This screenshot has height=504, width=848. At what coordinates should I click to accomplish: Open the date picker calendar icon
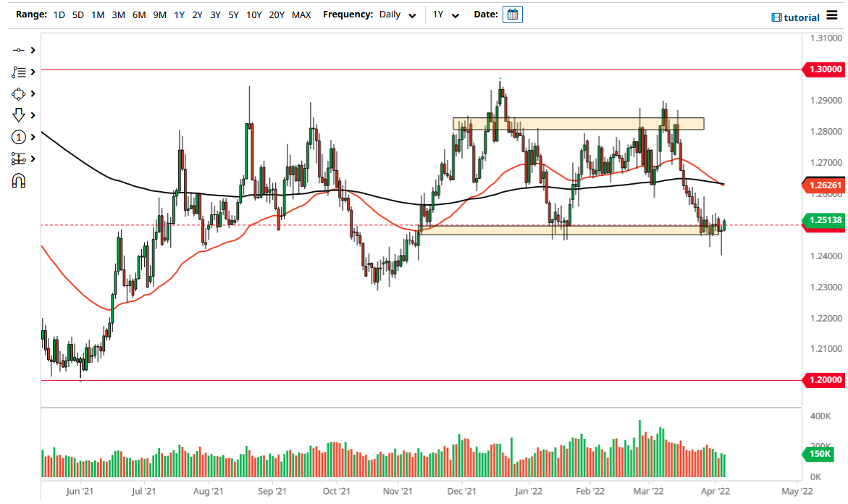(x=512, y=14)
